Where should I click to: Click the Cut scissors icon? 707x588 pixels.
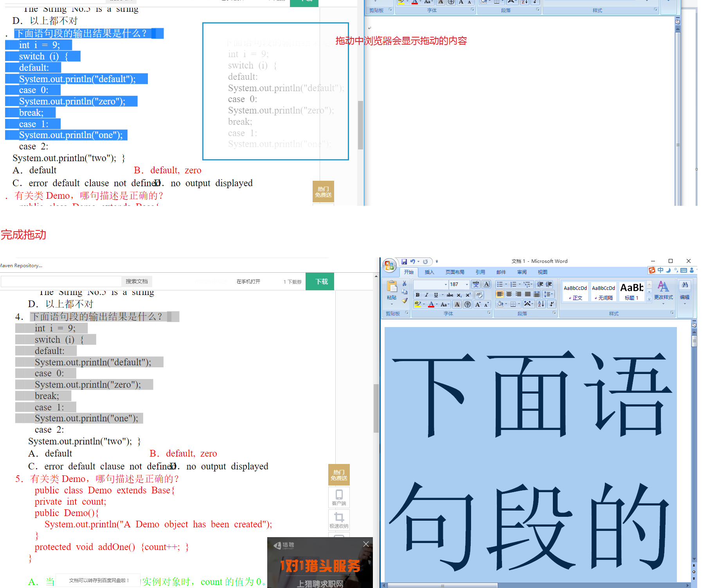coord(405,284)
